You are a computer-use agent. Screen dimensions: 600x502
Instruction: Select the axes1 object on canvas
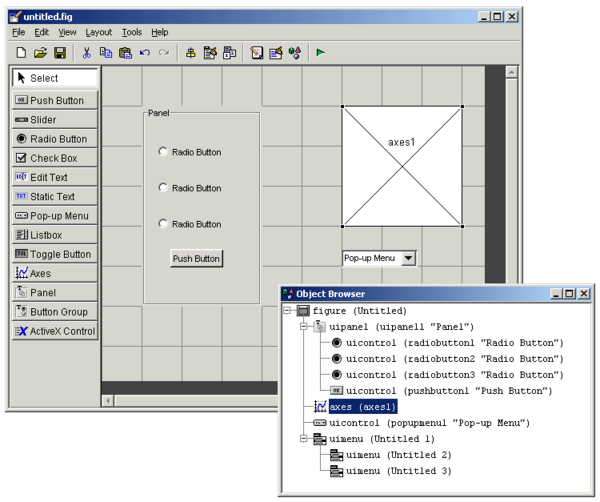(x=402, y=166)
